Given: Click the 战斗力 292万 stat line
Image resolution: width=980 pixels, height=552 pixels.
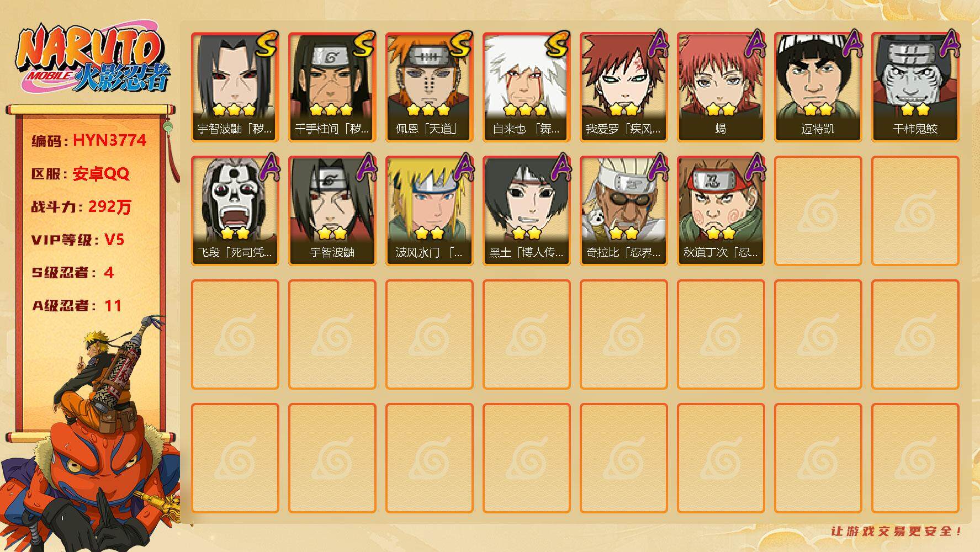Looking at the screenshot, I should (82, 206).
